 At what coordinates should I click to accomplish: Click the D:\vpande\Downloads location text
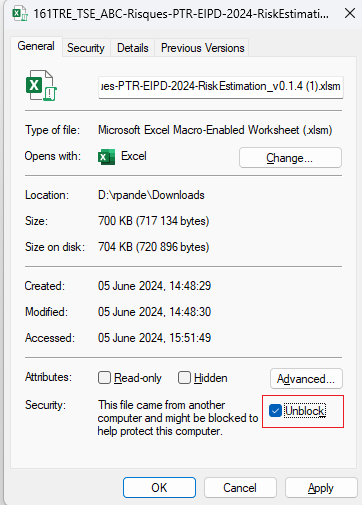151,195
